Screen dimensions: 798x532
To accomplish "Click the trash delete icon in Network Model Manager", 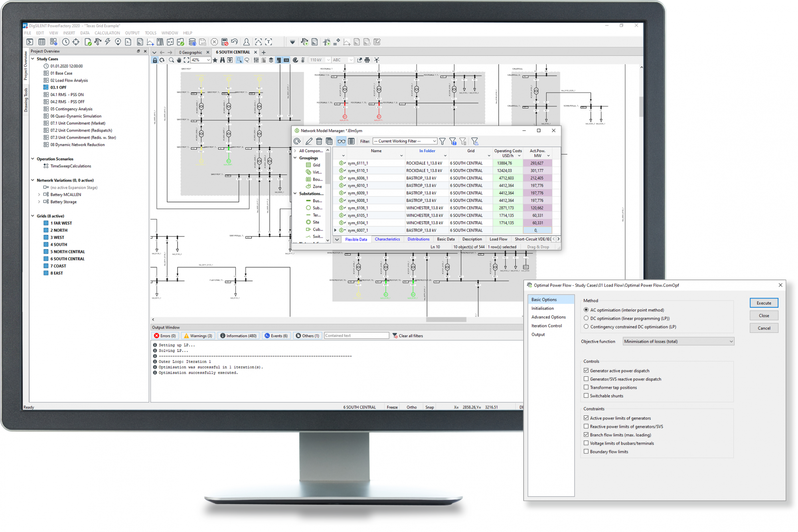I will point(319,141).
